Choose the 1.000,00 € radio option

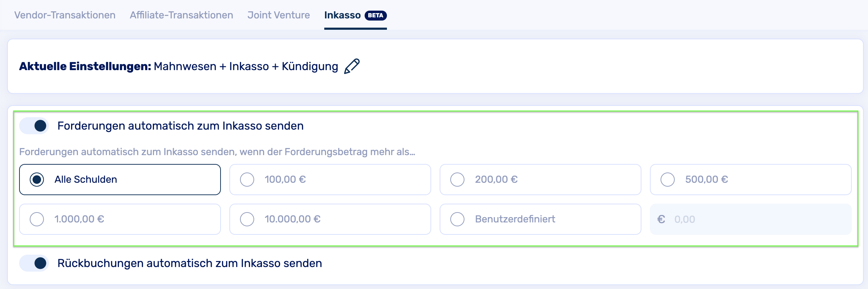coord(37,219)
